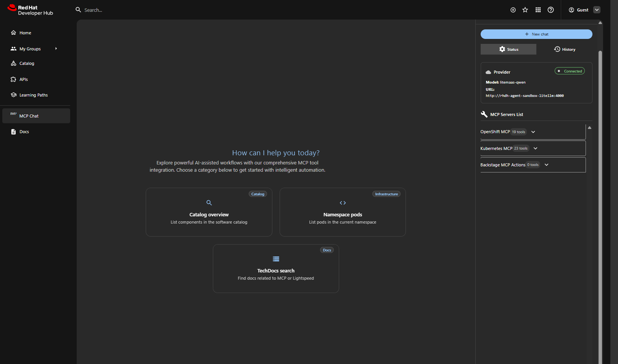Switch to the Status tab

pos(509,49)
